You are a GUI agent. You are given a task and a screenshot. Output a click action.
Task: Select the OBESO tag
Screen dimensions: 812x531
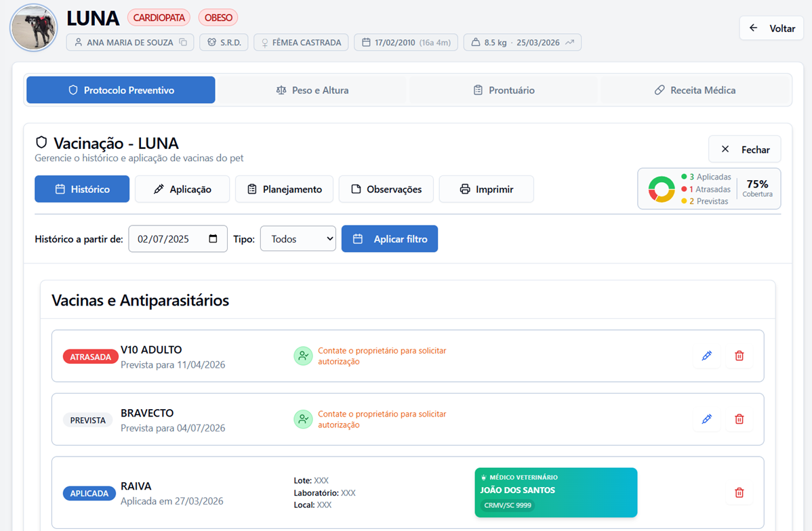click(x=218, y=18)
